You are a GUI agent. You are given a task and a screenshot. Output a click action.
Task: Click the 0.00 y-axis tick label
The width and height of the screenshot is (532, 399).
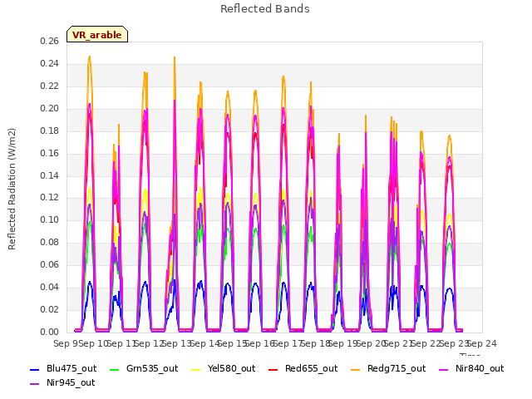[49, 332]
